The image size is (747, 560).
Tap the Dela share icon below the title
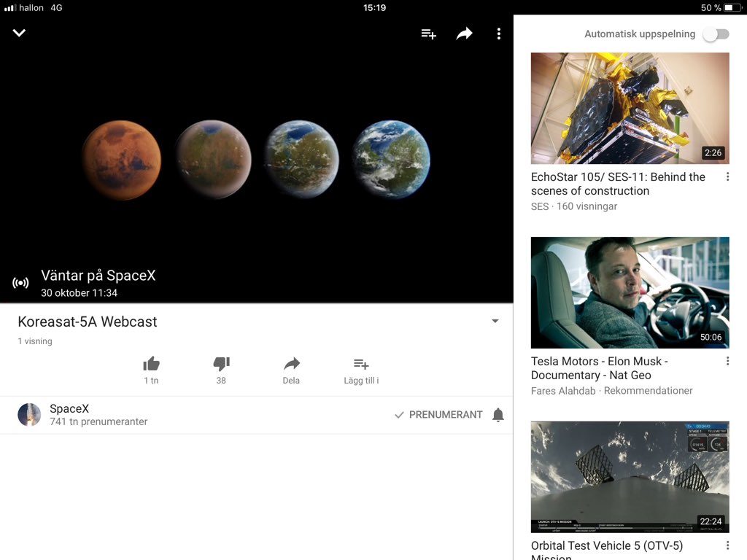coord(292,364)
